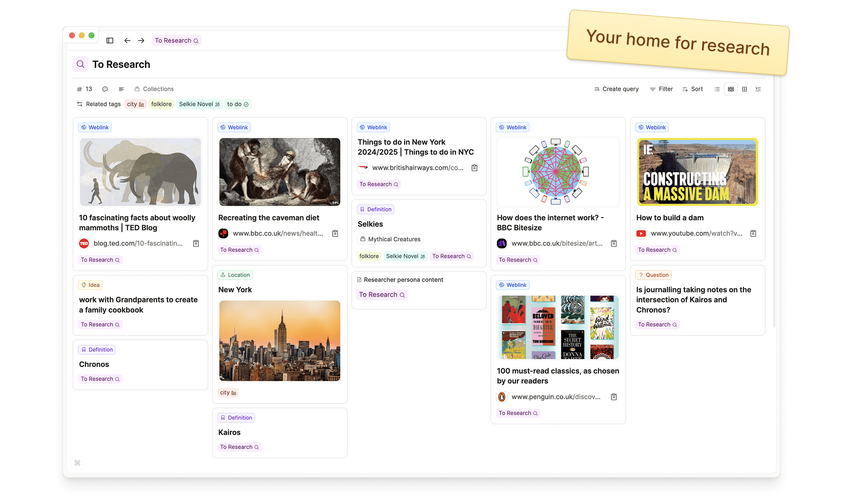Go back with the left arrow
Screen dimensions: 843x504
click(127, 40)
